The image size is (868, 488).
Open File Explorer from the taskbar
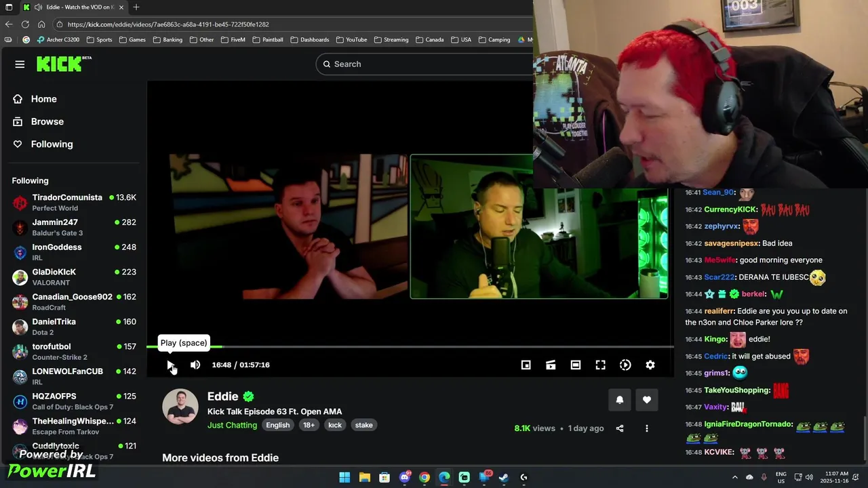364,477
